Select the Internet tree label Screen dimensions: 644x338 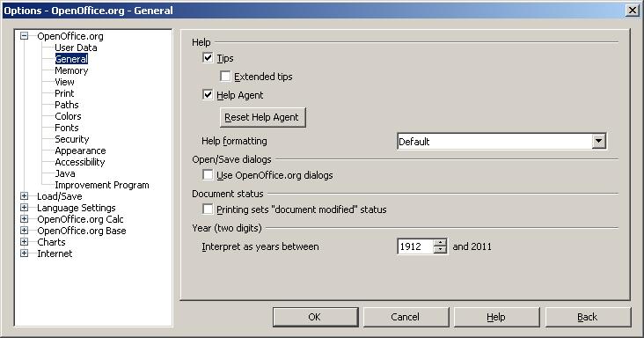point(55,253)
